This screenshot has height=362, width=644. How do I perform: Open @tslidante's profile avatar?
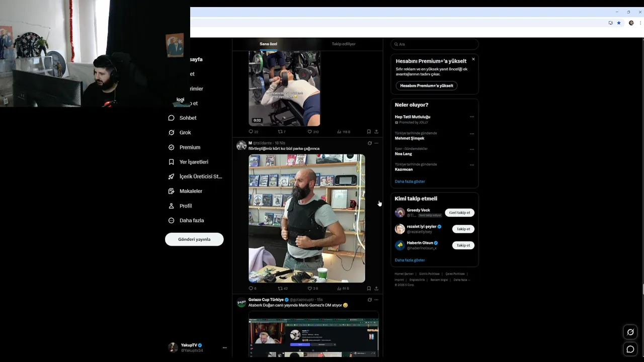242,146
